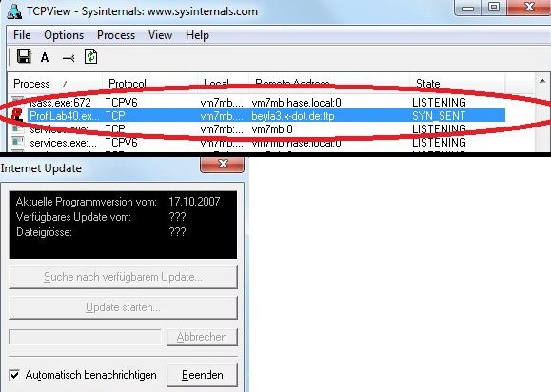Image resolution: width=551 pixels, height=392 pixels.
Task: Click the scrollbar up arrow in connection list
Action: pos(542,81)
